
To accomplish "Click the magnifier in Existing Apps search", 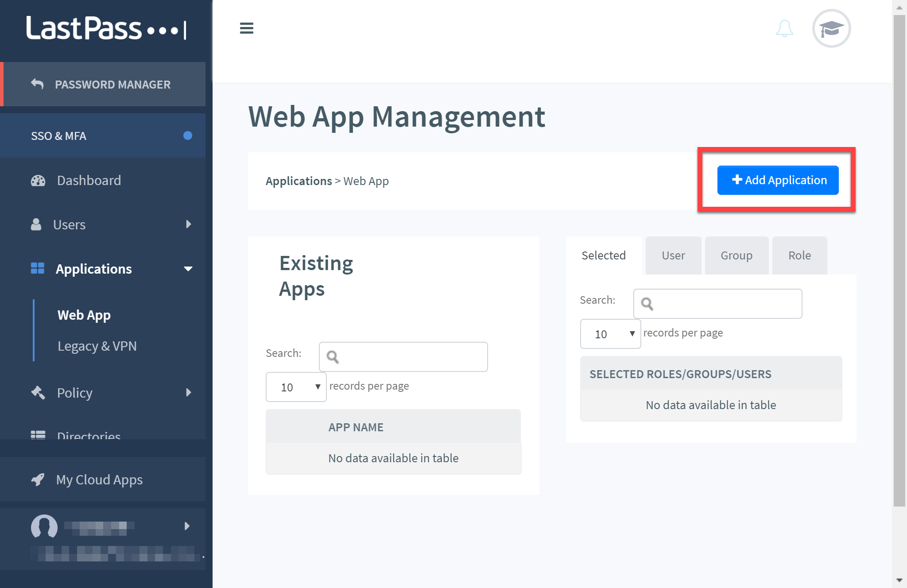I will [x=333, y=357].
